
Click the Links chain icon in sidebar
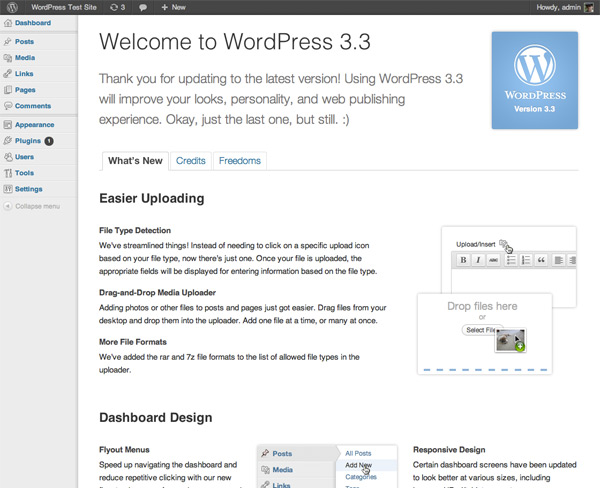point(8,74)
